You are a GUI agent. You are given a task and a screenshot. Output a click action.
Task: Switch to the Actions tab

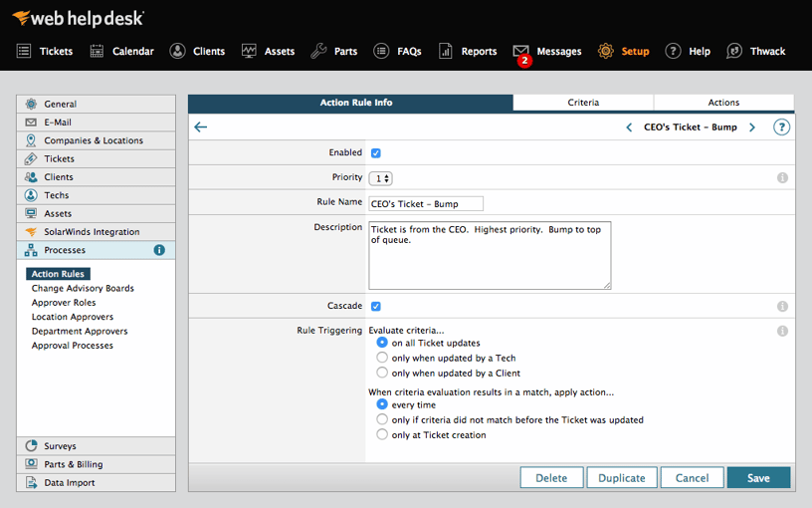point(724,103)
